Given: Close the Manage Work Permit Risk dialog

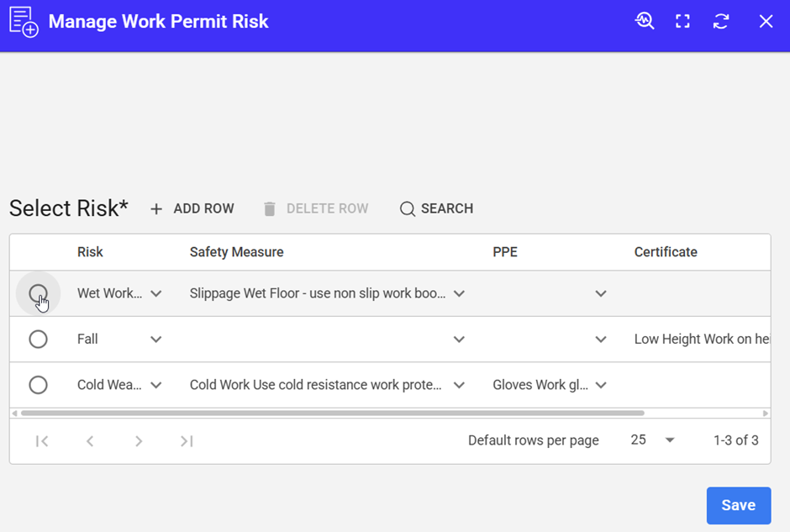Looking at the screenshot, I should coord(766,22).
